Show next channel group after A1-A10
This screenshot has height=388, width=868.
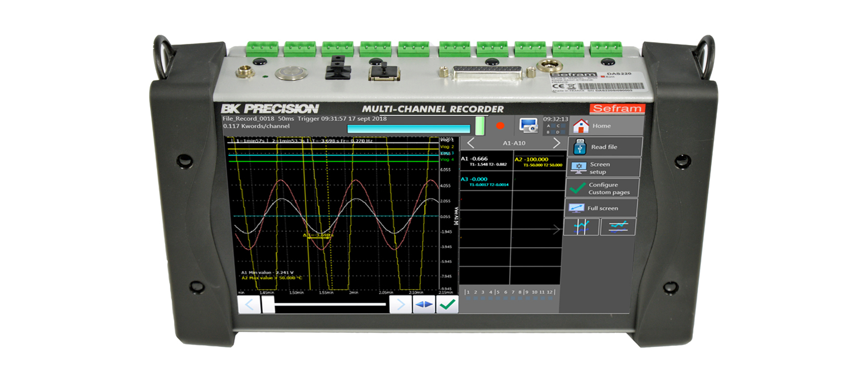coord(556,143)
